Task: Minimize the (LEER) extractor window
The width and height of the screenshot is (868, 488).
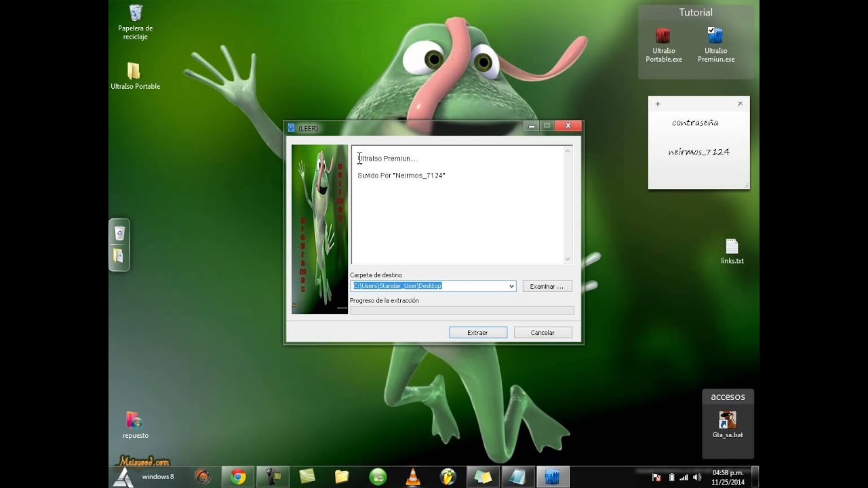Action: [x=532, y=125]
